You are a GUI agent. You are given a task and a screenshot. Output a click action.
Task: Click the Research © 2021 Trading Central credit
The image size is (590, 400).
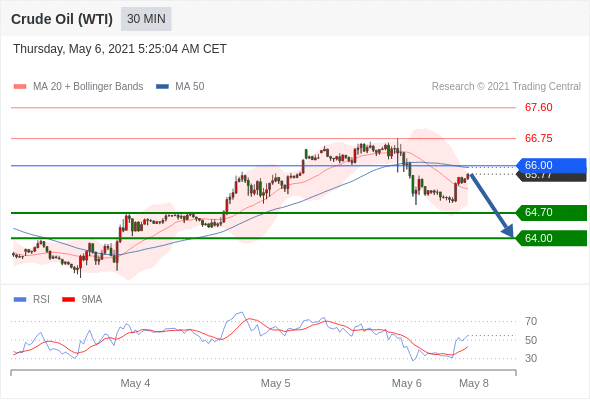[506, 87]
